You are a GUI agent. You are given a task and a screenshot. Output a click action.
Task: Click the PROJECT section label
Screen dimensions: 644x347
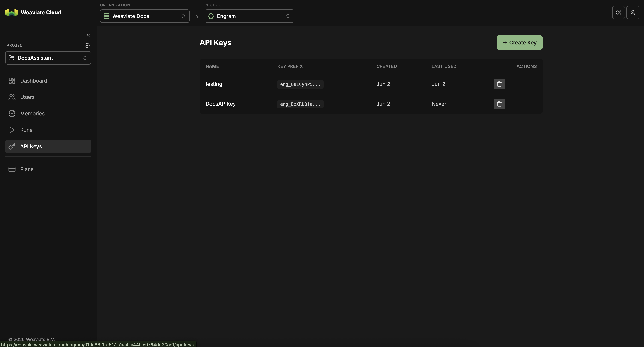(x=16, y=45)
